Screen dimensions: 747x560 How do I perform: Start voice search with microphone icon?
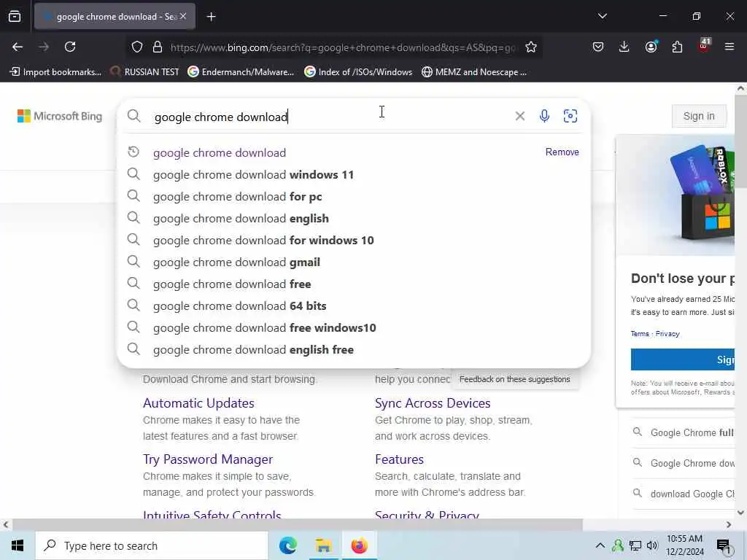coord(544,116)
